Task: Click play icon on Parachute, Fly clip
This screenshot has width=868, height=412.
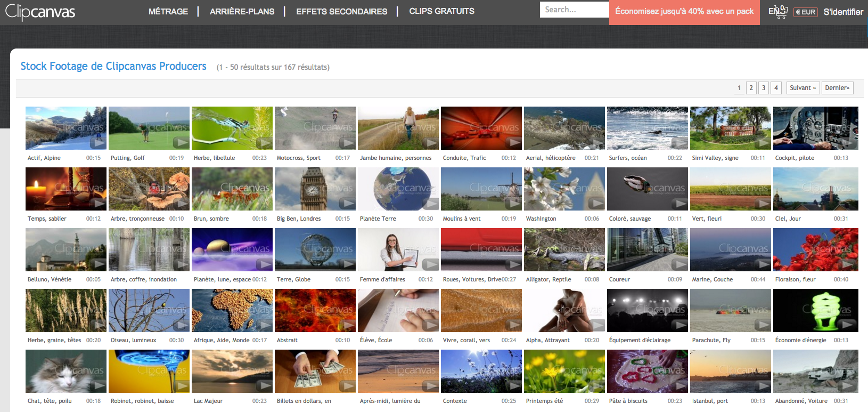Action: tap(763, 325)
